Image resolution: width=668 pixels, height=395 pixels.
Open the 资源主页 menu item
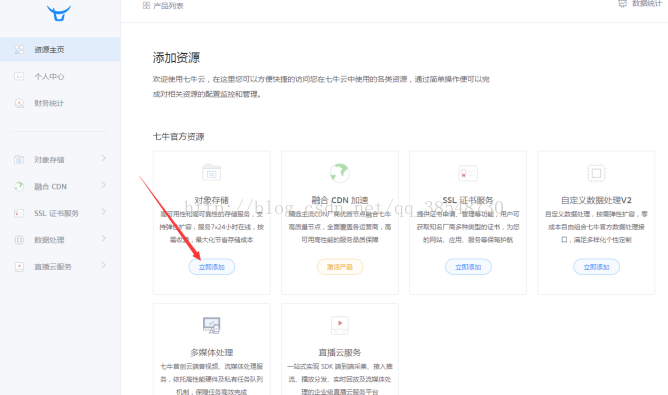tap(60, 49)
